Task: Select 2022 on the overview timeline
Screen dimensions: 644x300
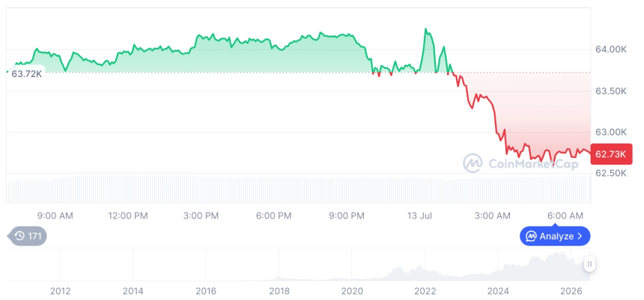Action: tap(425, 291)
